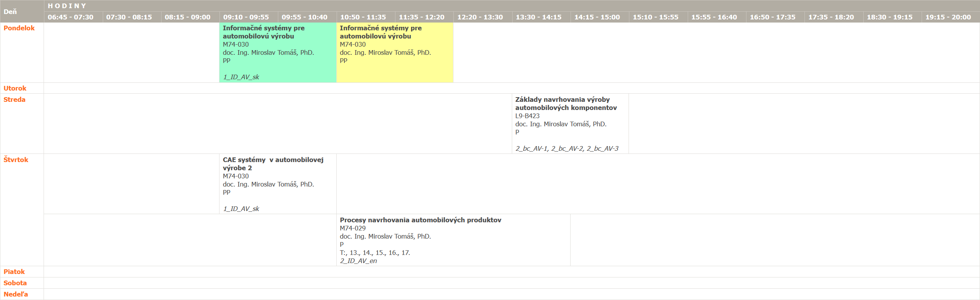Screen dimensions: 980x300
Task: Click the 09:10 - 09:55 time column header
Action: pos(246,17)
